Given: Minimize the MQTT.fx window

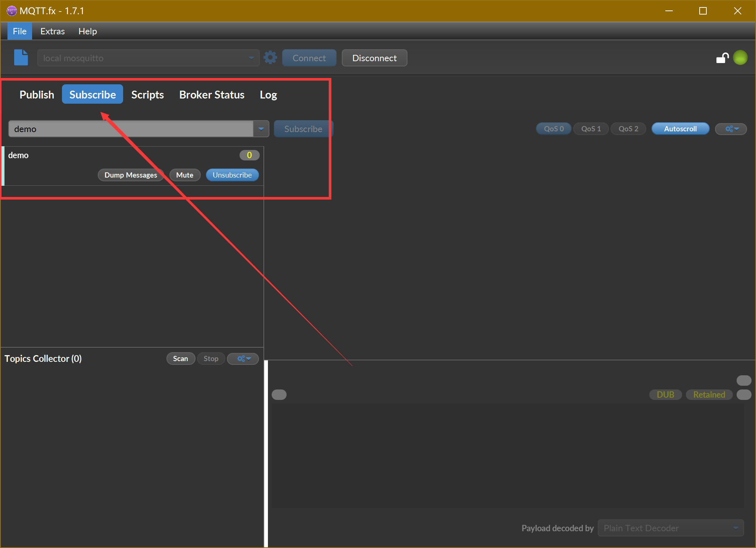Looking at the screenshot, I should 669,11.
